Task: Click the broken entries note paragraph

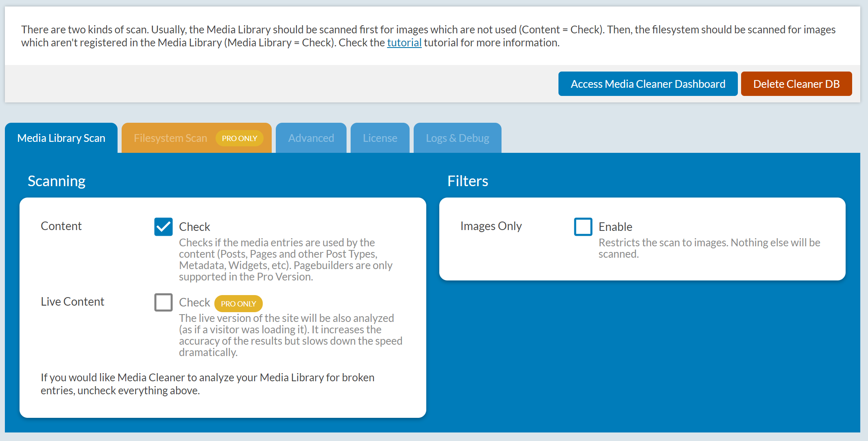Action: (x=207, y=384)
